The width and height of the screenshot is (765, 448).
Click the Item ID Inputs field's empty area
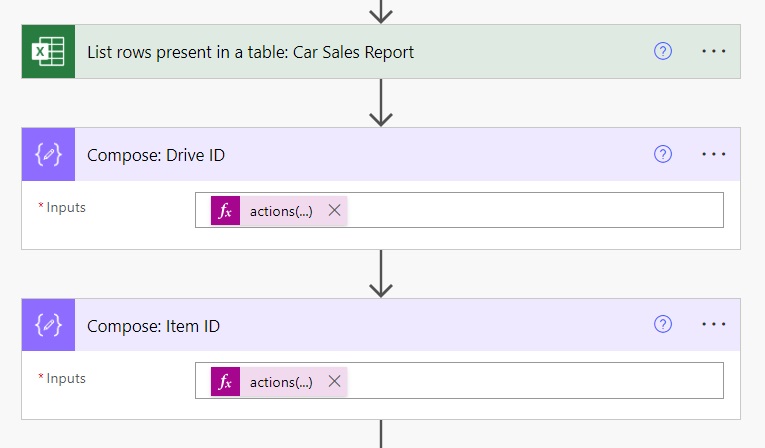[534, 380]
